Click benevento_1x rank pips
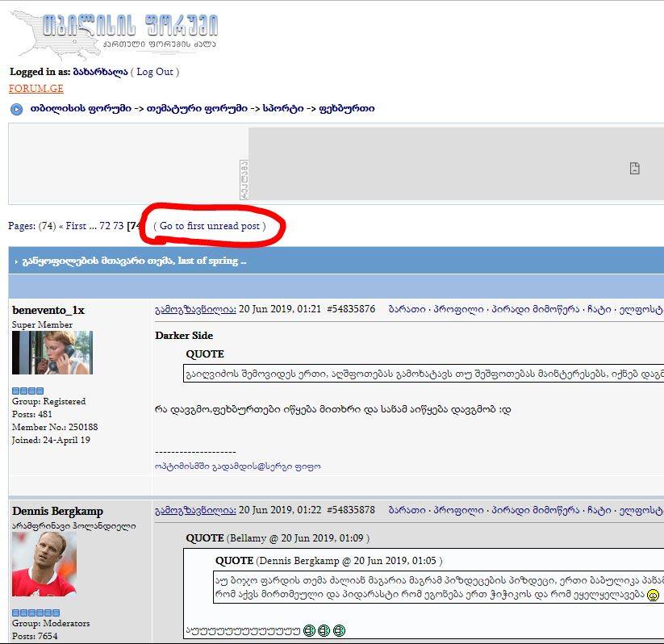This screenshot has width=664, height=644. click(28, 391)
